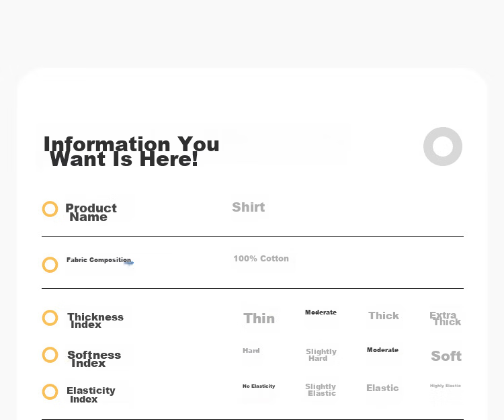Click the '100% Cotton' value
This screenshot has height=420, width=504.
coord(261,258)
